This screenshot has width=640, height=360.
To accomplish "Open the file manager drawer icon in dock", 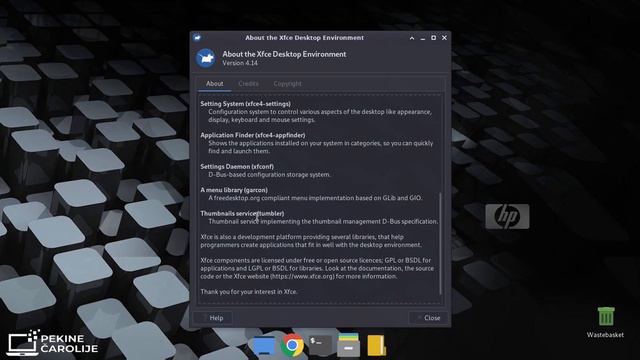I will 348,345.
